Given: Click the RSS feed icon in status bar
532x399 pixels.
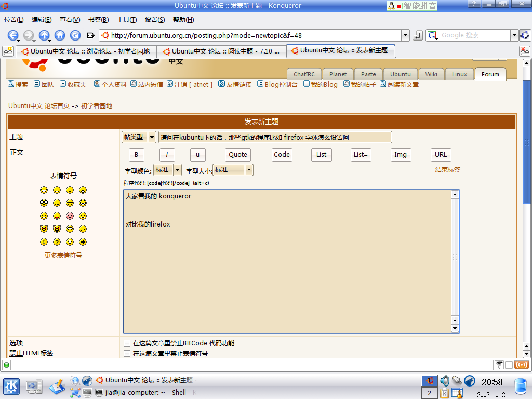Looking at the screenshot, I should 522,365.
